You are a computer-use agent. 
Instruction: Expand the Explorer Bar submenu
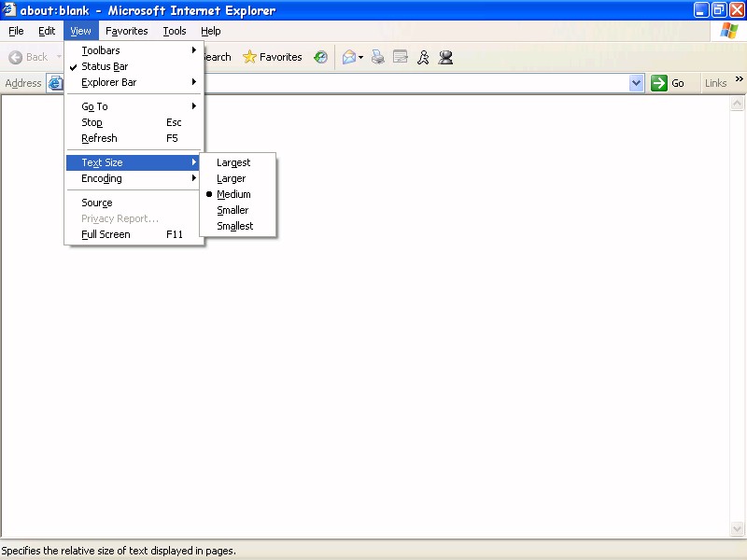[x=134, y=82]
